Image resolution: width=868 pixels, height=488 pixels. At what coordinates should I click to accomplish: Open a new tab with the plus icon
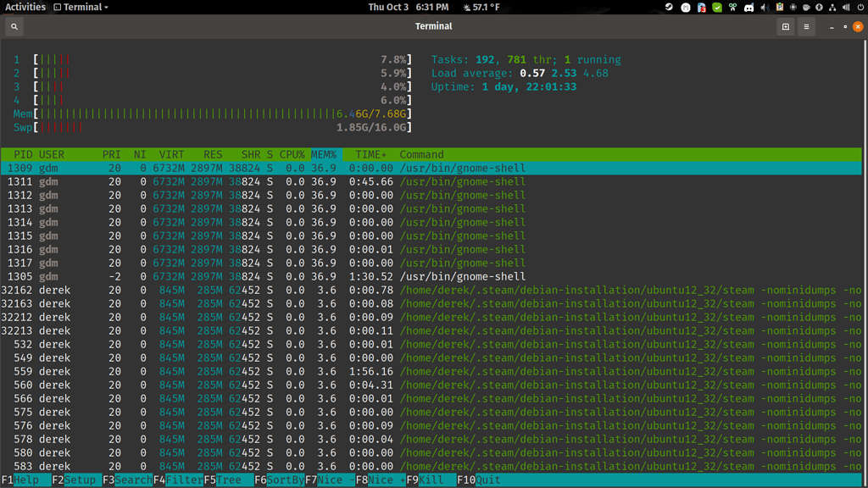[786, 26]
